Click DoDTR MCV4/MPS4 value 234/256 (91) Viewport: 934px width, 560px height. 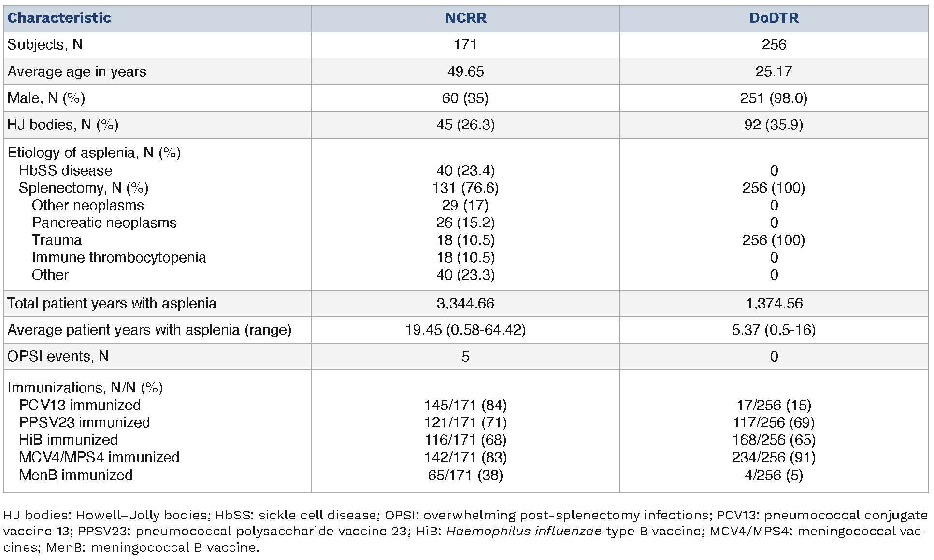[774, 457]
